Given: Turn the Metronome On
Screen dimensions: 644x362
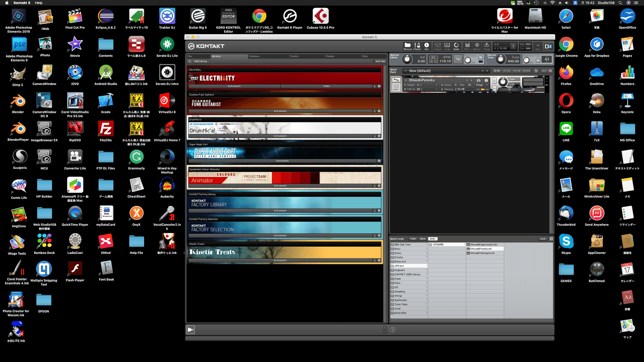Looking at the screenshot, I should click(x=481, y=58).
